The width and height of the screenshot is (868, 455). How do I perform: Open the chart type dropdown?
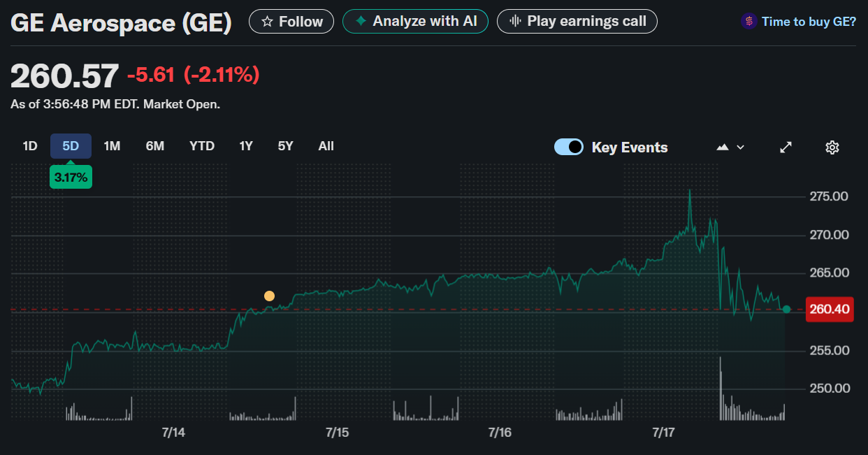[730, 147]
